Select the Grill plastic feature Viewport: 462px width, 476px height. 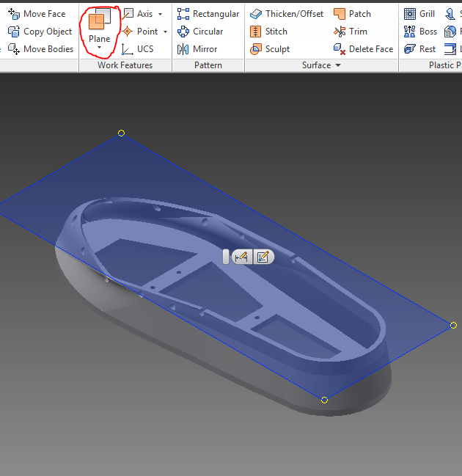419,14
